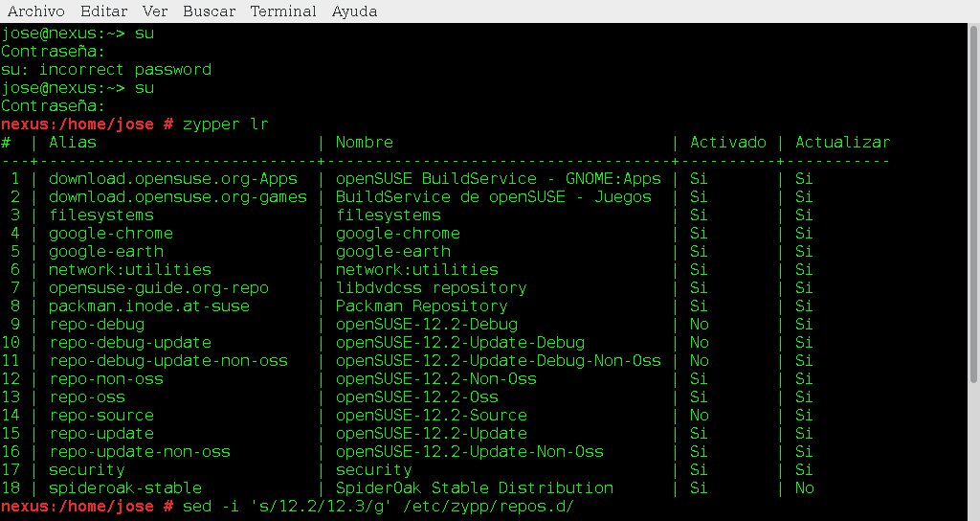Click the 'zypper lr' command text
Image resolution: width=980 pixels, height=521 pixels.
pyautogui.click(x=225, y=125)
